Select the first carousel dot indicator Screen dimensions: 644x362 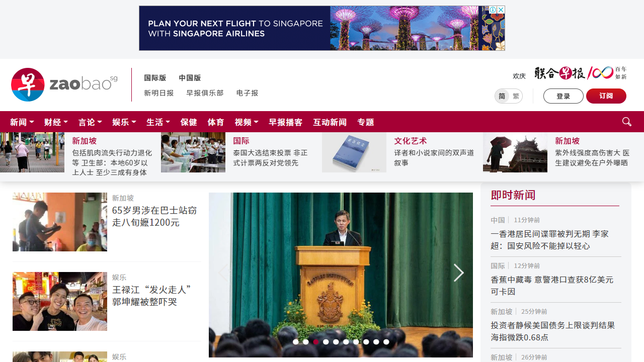(296, 342)
